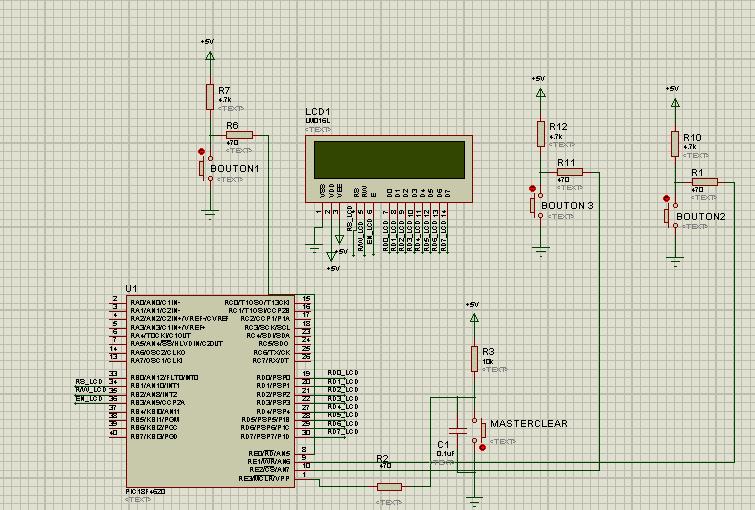Screen dimensions: 755x510
Task: Click the BOUTON2 label
Action: (x=701, y=217)
